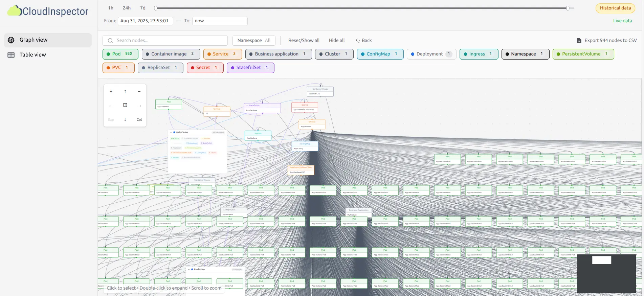Click the minimap viewport rectangle
The image size is (644, 296).
click(602, 260)
